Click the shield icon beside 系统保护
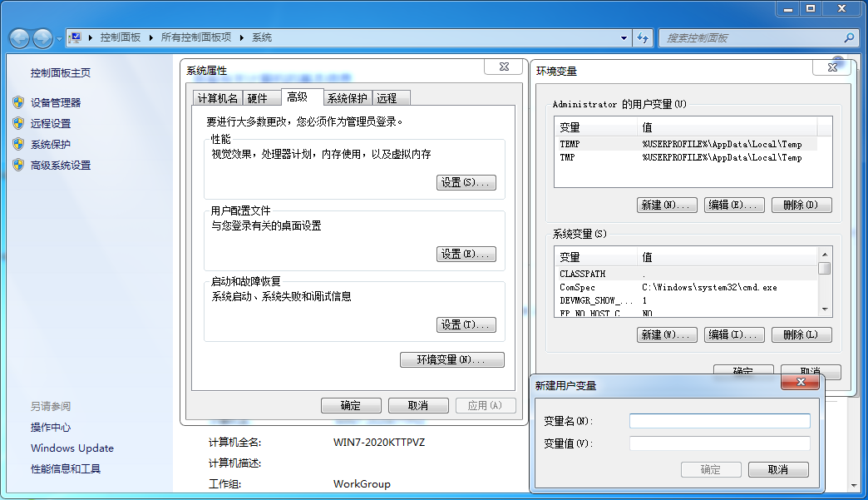Image resolution: width=868 pixels, height=500 pixels. tap(18, 144)
